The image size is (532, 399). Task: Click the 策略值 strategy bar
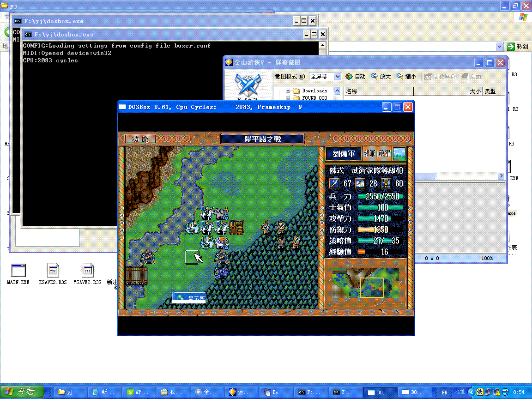click(381, 241)
